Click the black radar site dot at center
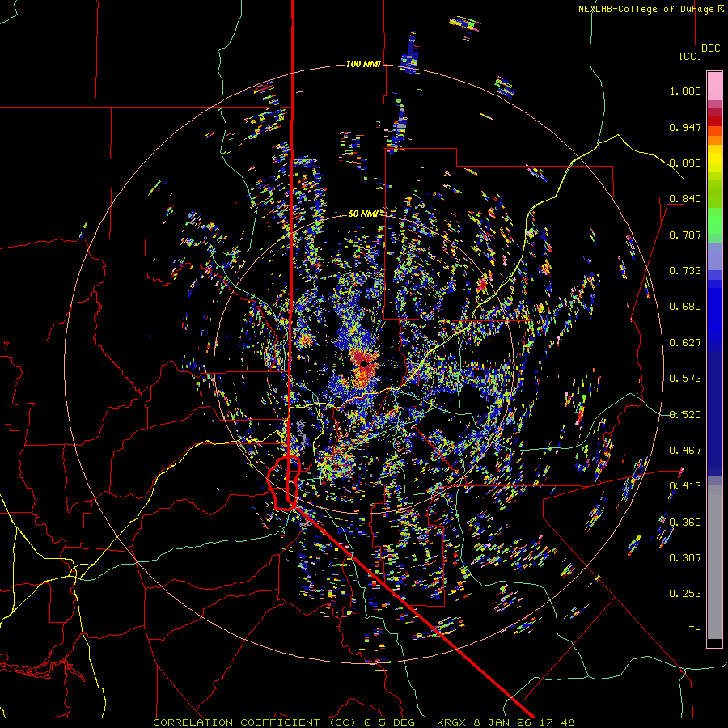728x728 pixels. pyautogui.click(x=365, y=363)
